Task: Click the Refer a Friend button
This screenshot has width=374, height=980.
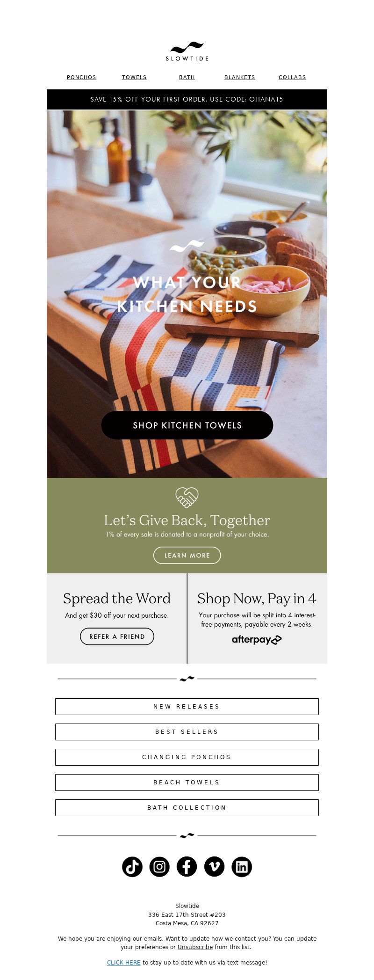Action: (117, 636)
